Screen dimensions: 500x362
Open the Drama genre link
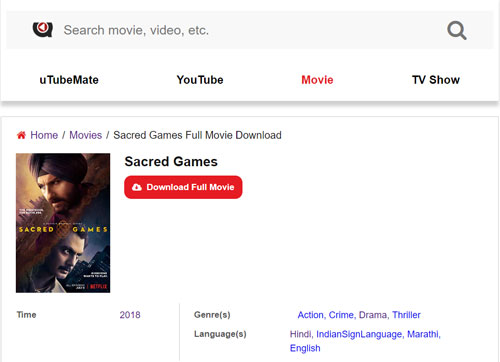point(373,315)
